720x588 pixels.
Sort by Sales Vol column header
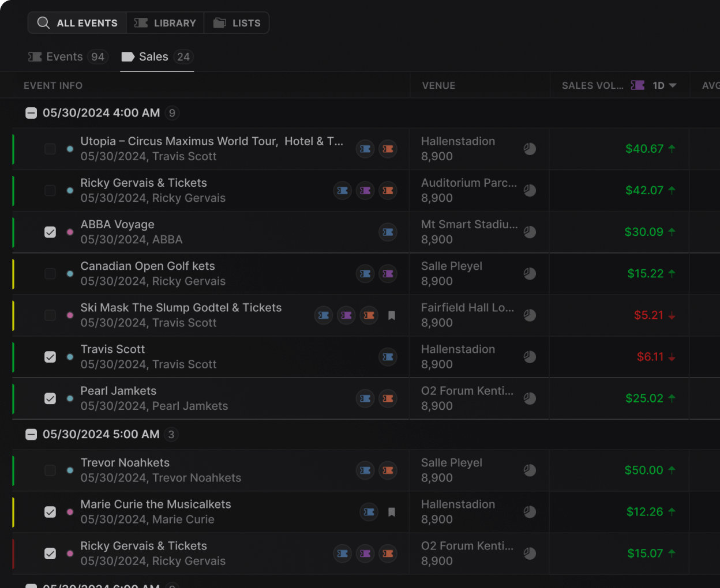point(592,85)
